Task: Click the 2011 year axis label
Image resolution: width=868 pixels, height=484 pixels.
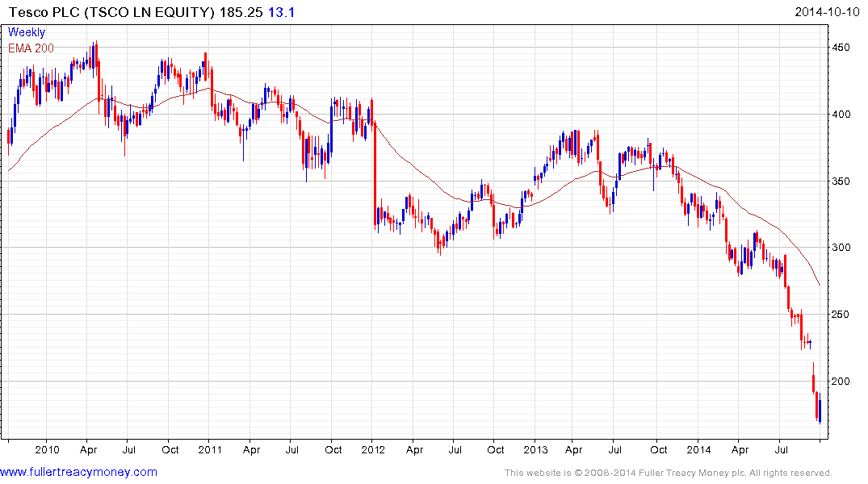Action: (209, 449)
